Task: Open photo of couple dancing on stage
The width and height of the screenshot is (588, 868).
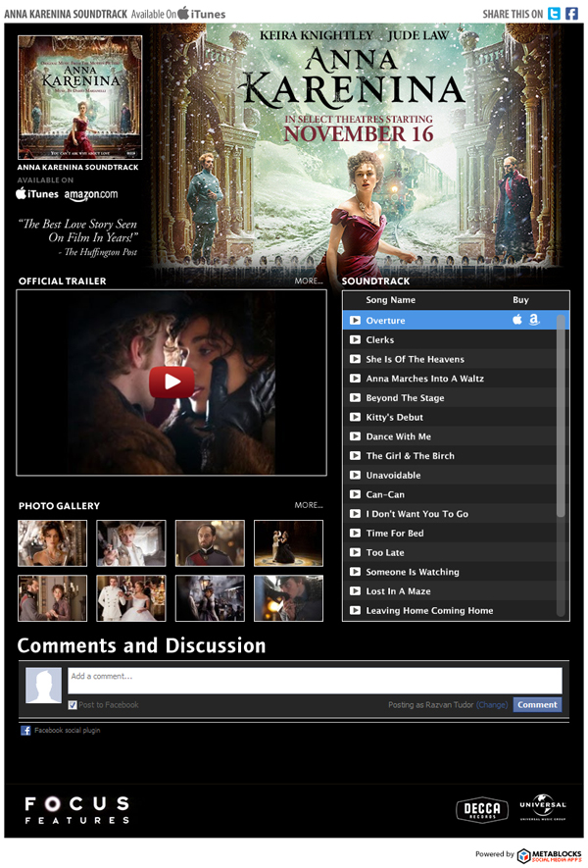Action: 289,543
